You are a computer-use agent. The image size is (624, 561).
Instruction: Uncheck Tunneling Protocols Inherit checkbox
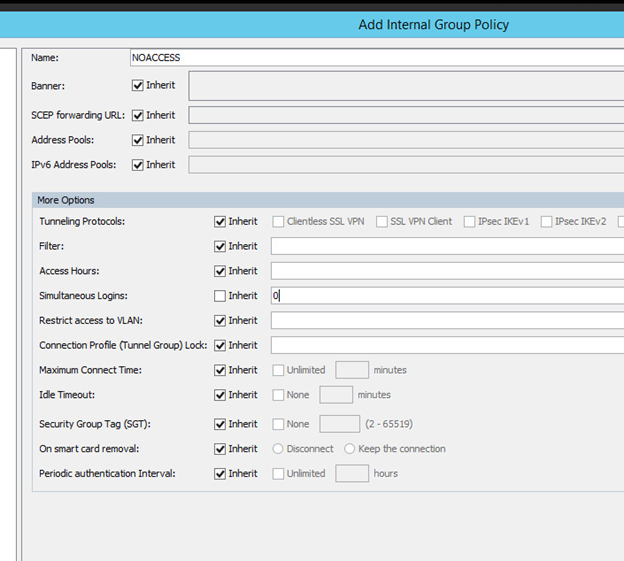220,221
